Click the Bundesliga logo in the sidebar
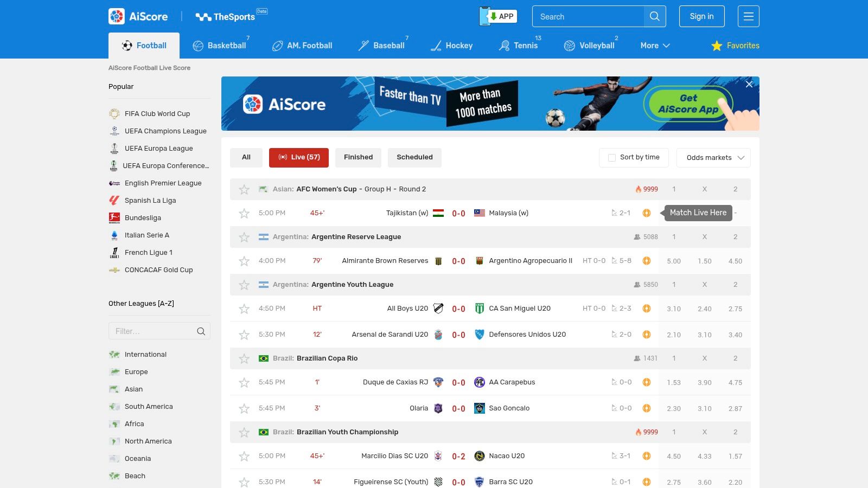This screenshot has height=488, width=868. tap(114, 217)
